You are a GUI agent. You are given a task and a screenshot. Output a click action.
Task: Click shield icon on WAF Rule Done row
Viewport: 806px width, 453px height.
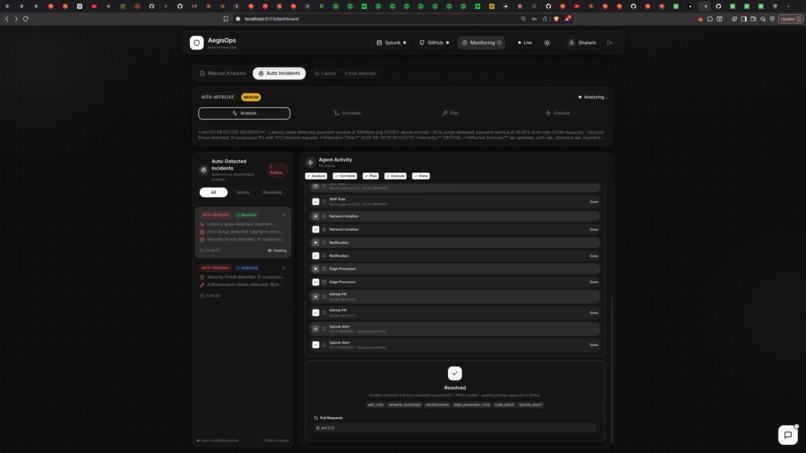tap(324, 202)
